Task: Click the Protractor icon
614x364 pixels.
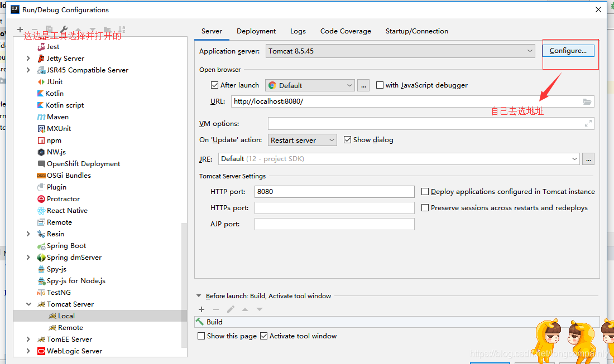Action: [x=41, y=199]
